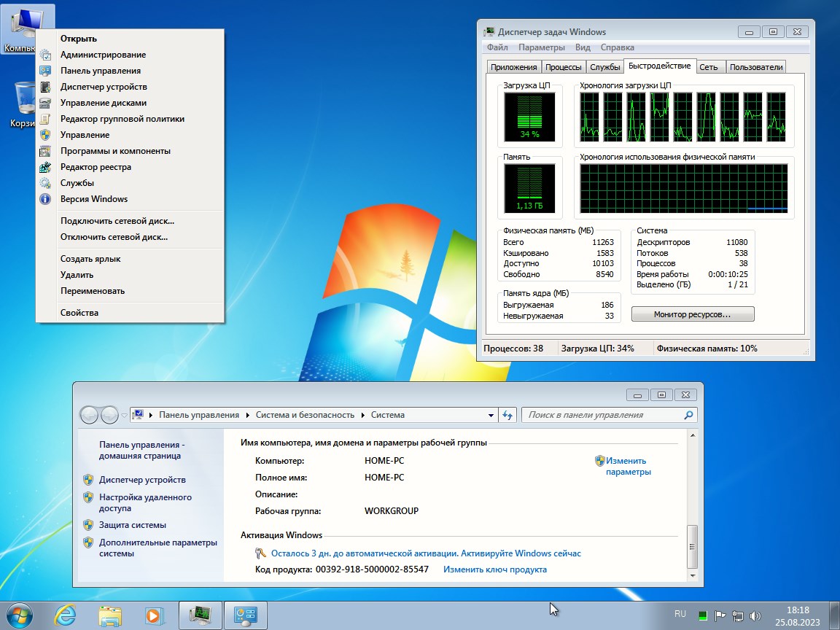The image size is (840, 630).
Task: Open Windows Explorer folder on taskbar
Action: 110,615
